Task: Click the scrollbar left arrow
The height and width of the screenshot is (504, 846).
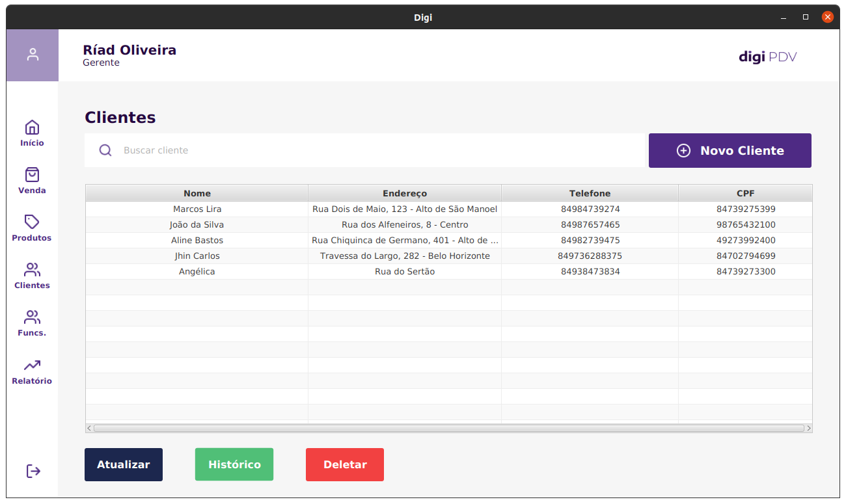Action: [89, 429]
